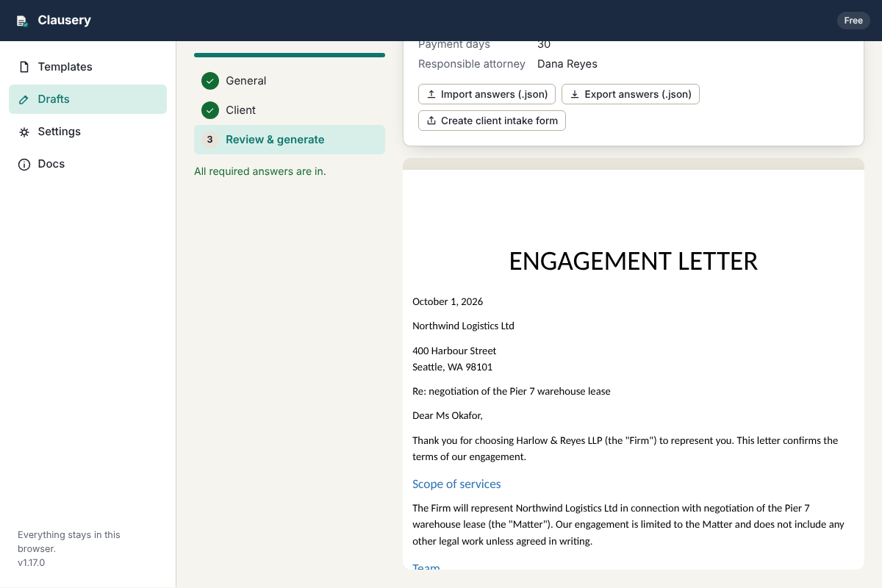Click the ENGAGEMENT LETTER heading

click(634, 261)
